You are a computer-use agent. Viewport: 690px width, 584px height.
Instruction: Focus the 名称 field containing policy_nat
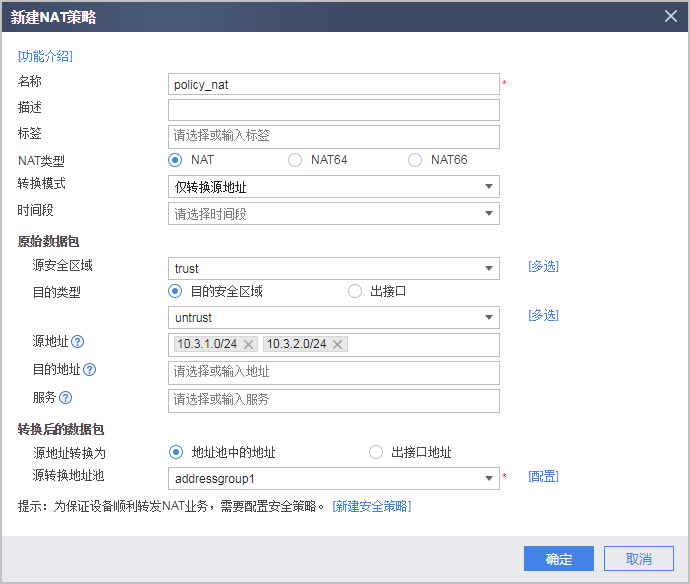(x=334, y=84)
